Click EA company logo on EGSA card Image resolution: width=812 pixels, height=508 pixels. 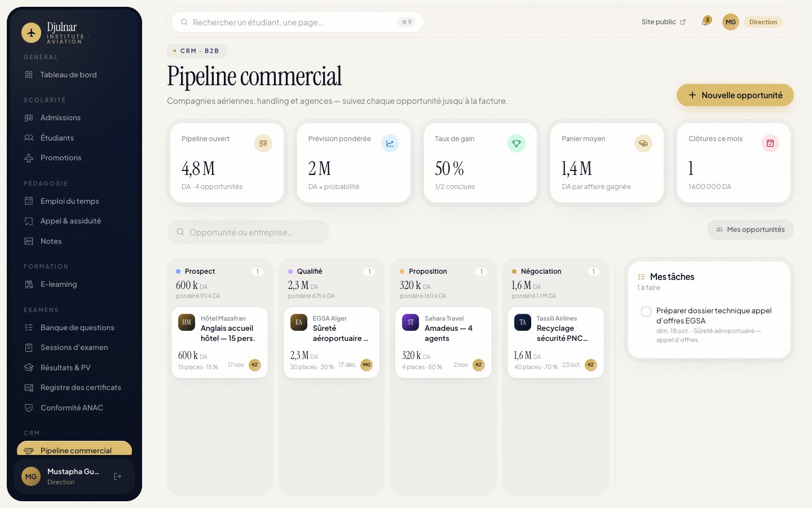click(299, 322)
